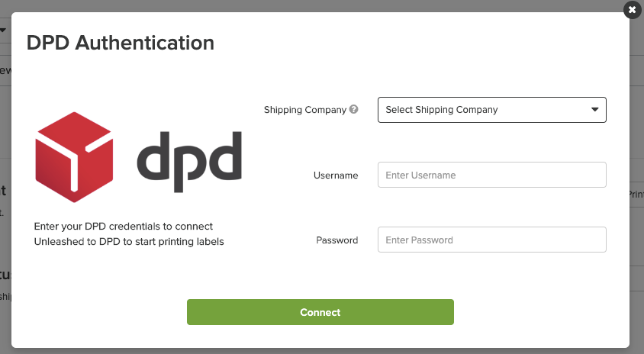Click the Password label
The image size is (644, 354).
pos(337,240)
